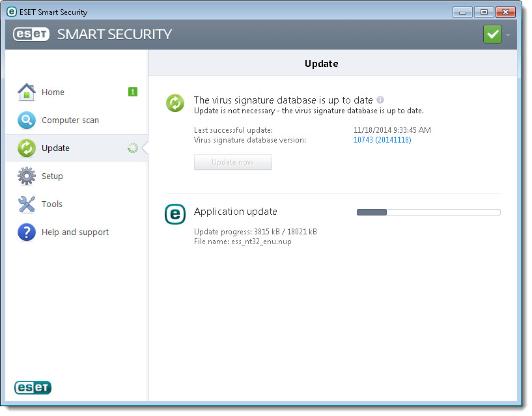Click the Tools wrench icon

click(x=26, y=204)
